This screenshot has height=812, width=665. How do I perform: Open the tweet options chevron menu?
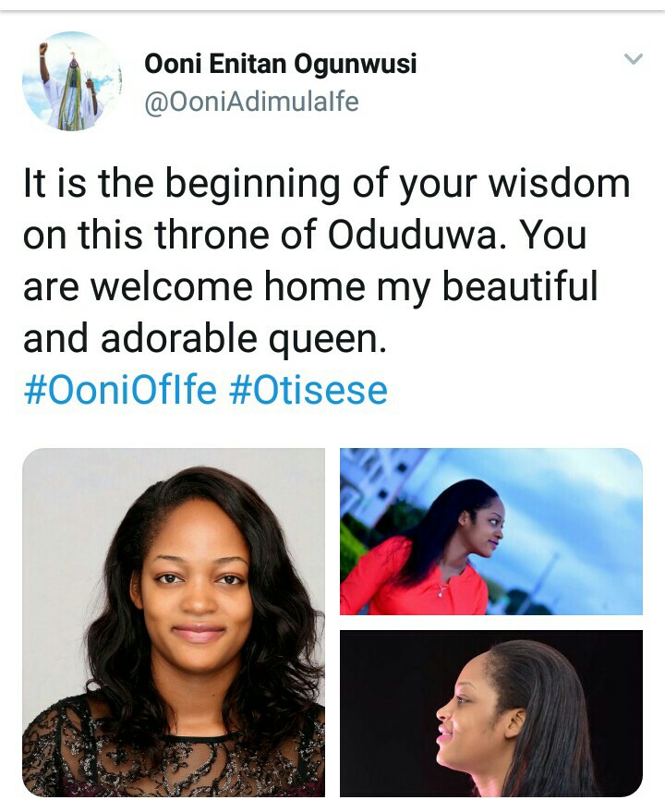[x=633, y=60]
